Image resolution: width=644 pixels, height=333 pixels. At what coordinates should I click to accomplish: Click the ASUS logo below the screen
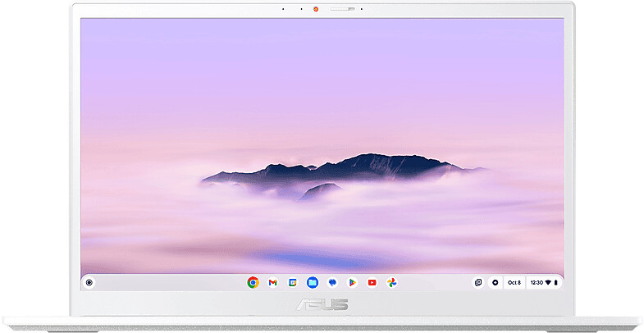click(x=322, y=304)
